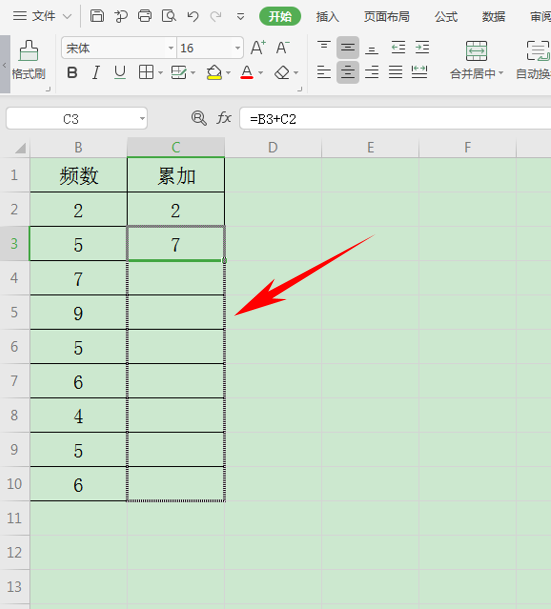Collapse ribbon with left edge arrow
This screenshot has width=551, height=609.
(x=5, y=64)
